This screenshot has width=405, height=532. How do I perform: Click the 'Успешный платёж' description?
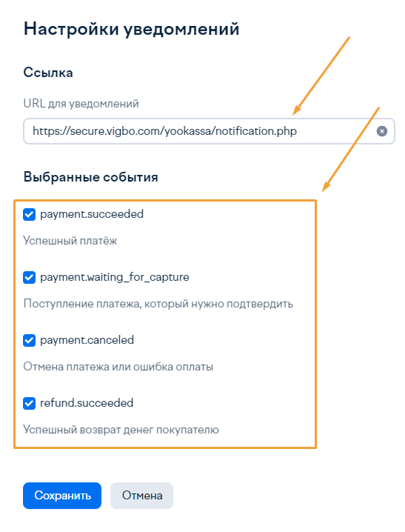(70, 241)
